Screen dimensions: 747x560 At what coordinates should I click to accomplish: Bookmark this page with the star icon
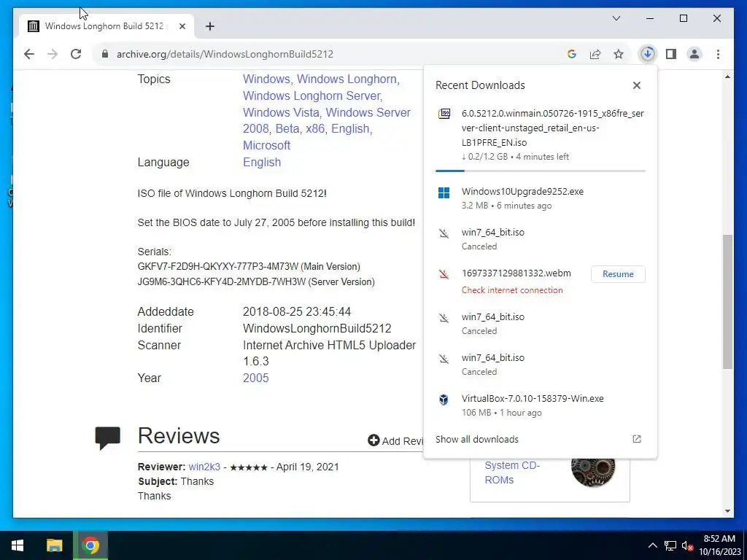coord(619,54)
